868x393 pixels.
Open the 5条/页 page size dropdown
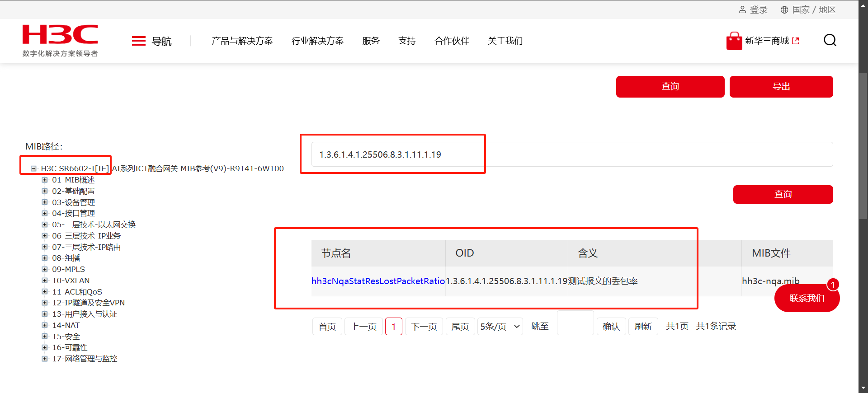500,327
